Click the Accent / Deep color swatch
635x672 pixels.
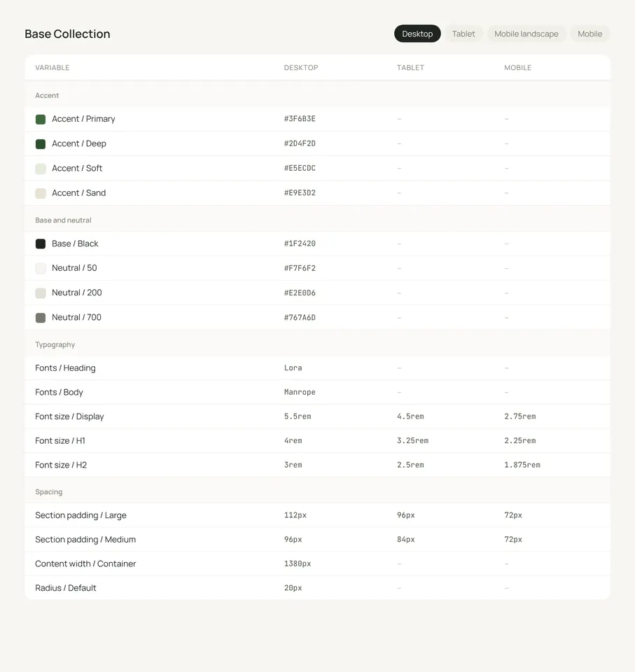41,144
